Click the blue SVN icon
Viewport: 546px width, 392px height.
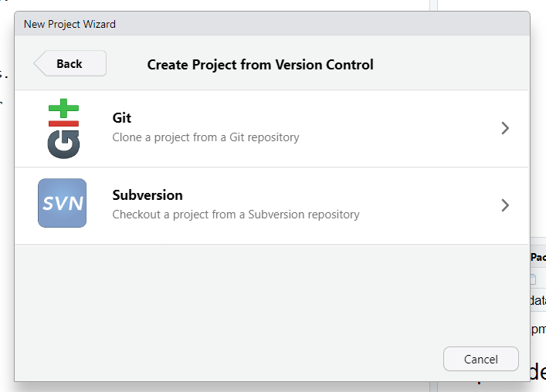click(x=63, y=204)
